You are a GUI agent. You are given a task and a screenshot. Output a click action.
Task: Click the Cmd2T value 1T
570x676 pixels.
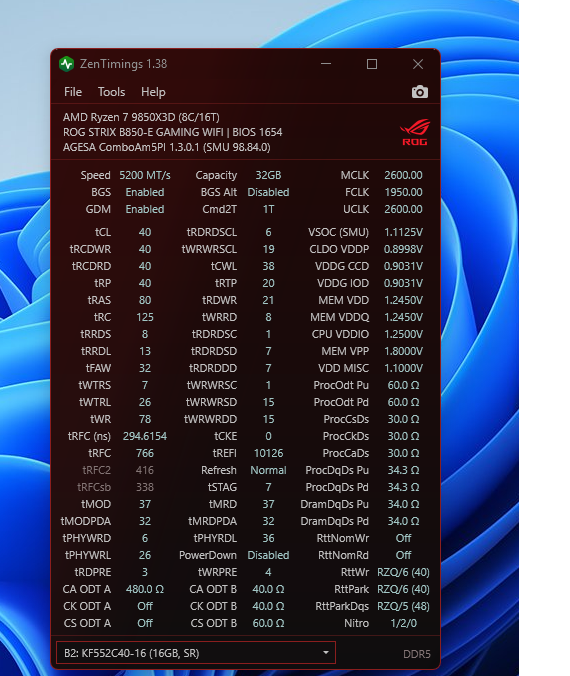(x=268, y=209)
